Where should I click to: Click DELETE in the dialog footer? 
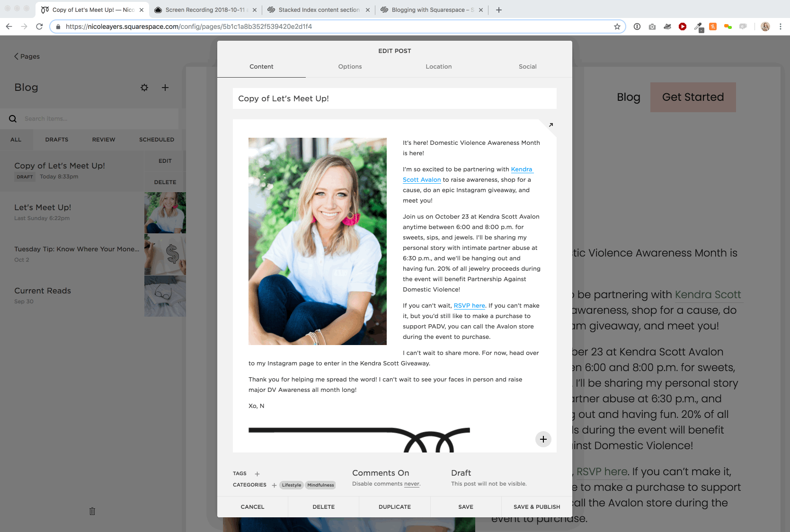coord(324,507)
